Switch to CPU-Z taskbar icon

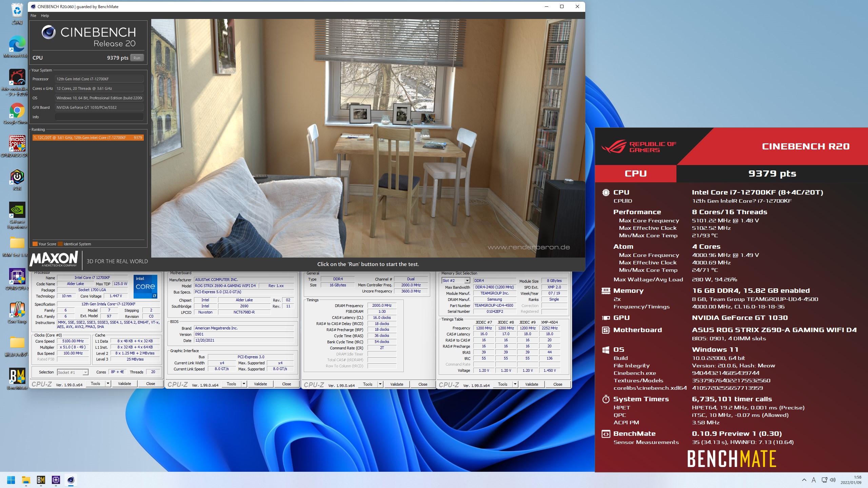56,480
